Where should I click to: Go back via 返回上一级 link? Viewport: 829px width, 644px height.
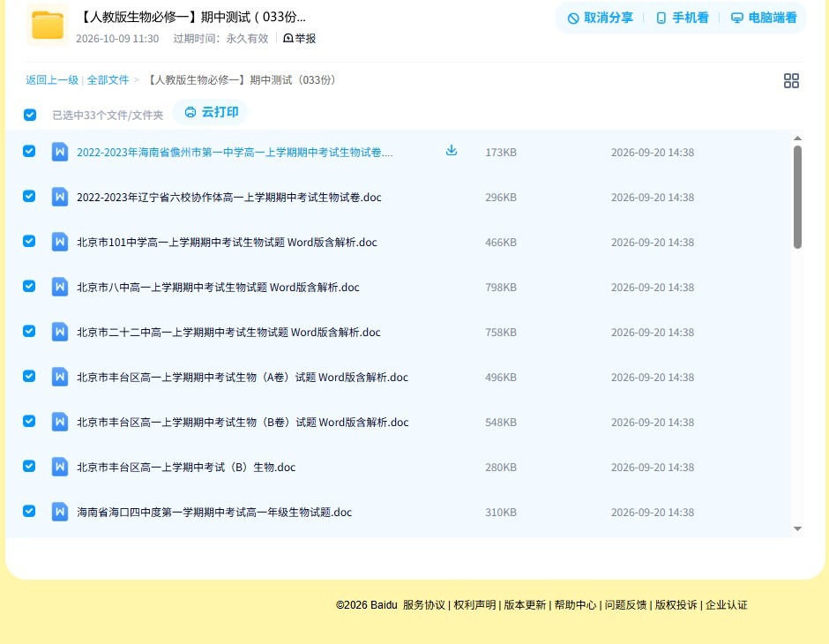pos(52,80)
